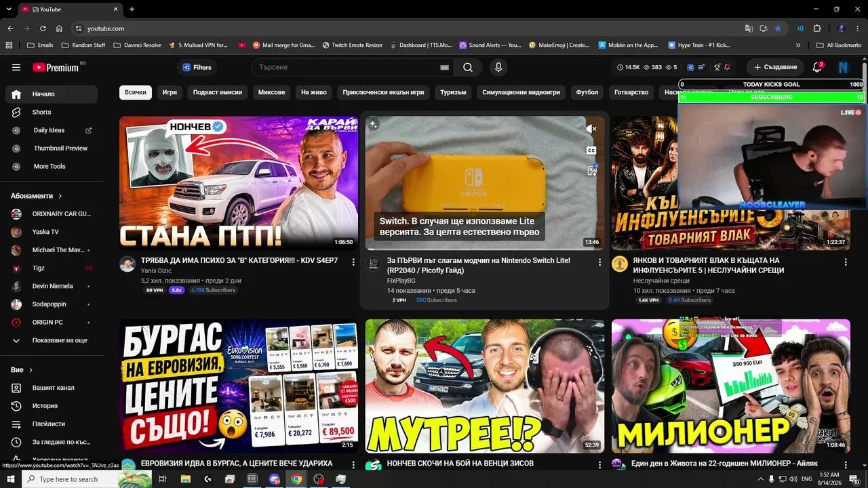The height and width of the screenshot is (488, 868).
Task: Open options for the KDV S4EP7 video
Action: [353, 262]
